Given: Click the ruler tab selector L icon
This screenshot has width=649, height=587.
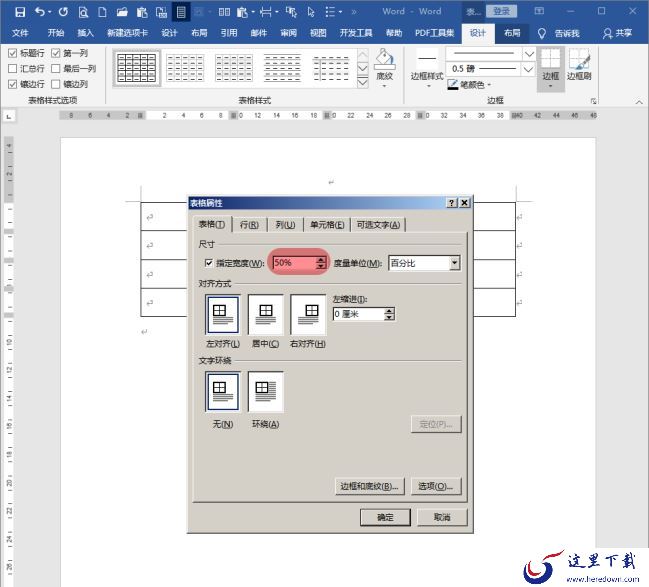Looking at the screenshot, I should 9,116.
